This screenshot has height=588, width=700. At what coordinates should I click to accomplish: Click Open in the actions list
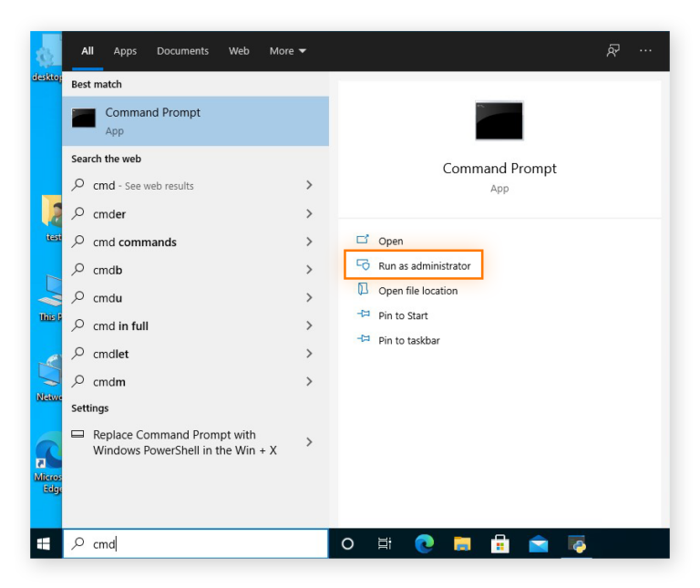coord(391,241)
